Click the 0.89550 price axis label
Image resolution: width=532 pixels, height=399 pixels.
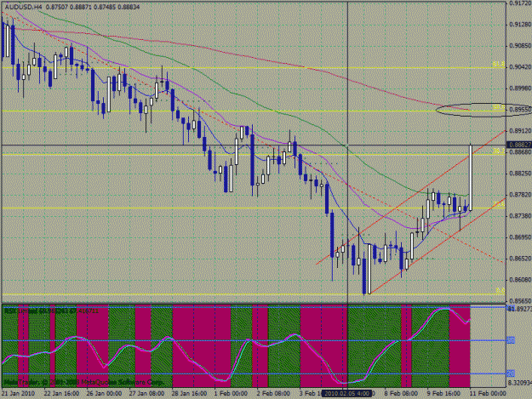(x=520, y=110)
